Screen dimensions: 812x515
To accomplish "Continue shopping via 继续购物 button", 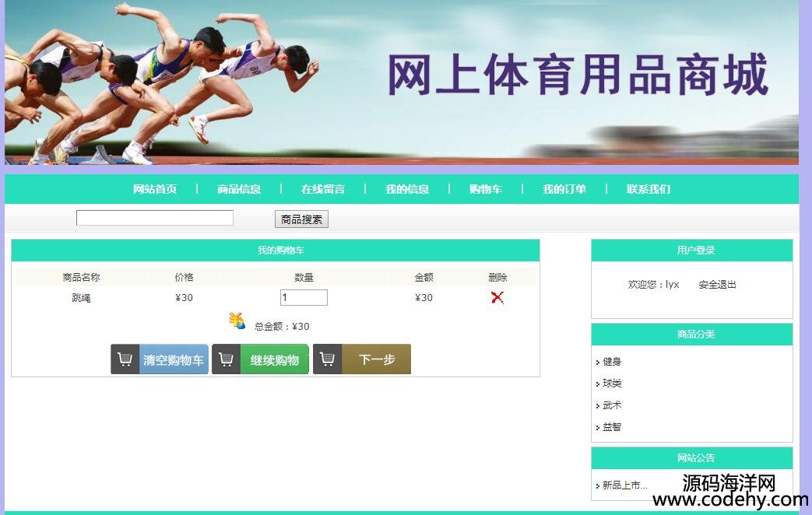I will pyautogui.click(x=261, y=359).
